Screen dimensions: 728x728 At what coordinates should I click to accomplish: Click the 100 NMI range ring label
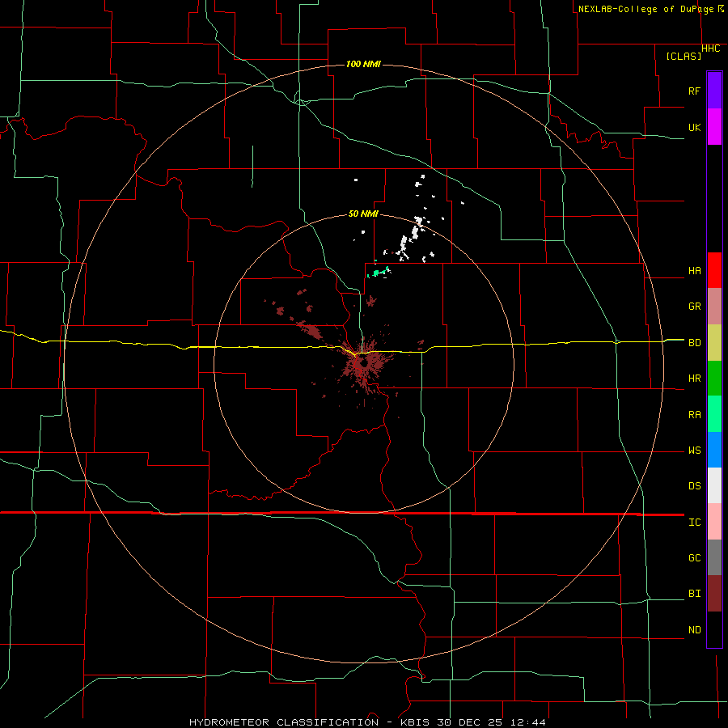(363, 64)
